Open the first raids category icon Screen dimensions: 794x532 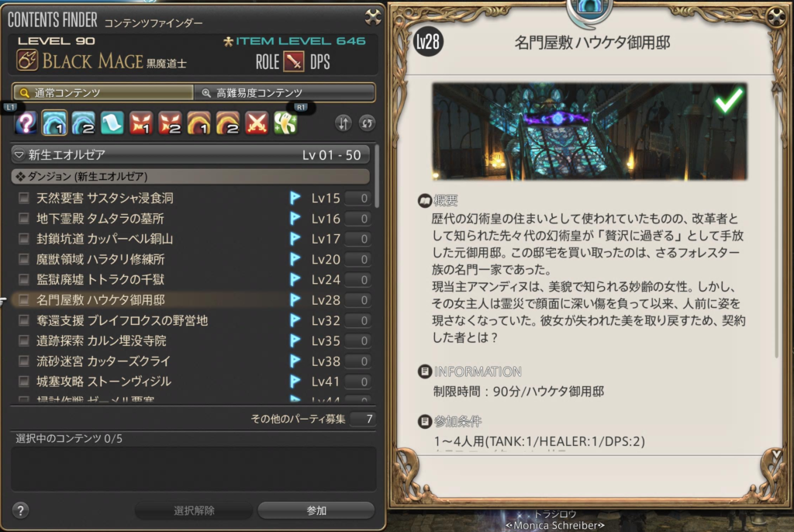(x=199, y=123)
